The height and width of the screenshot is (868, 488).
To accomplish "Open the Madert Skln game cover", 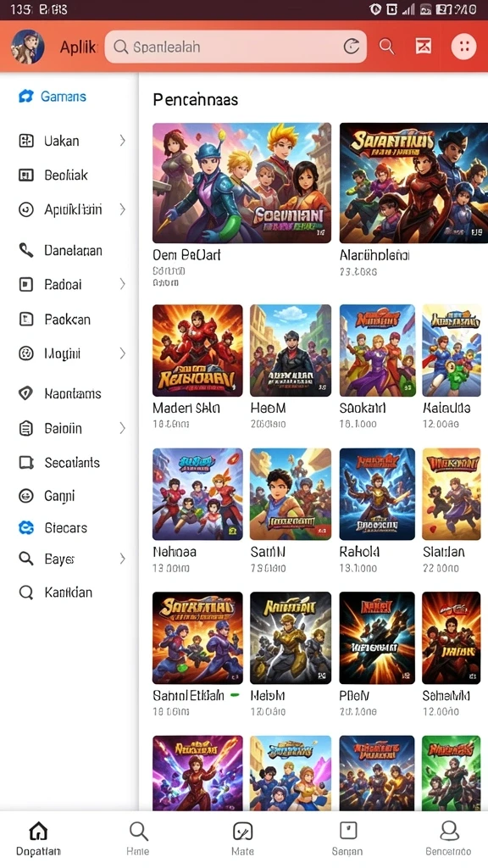I will [x=197, y=350].
